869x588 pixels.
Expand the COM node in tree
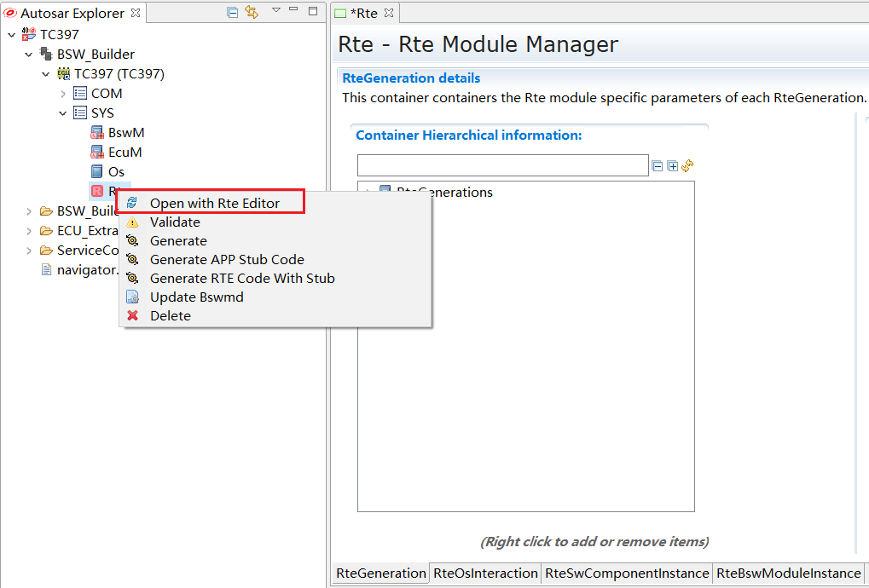click(63, 94)
